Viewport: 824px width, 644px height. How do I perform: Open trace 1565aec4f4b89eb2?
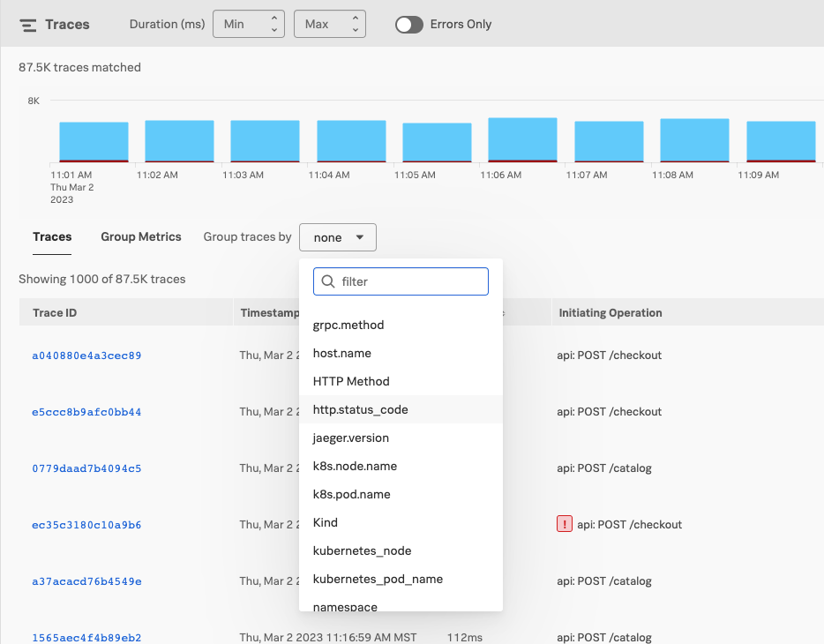click(x=86, y=638)
